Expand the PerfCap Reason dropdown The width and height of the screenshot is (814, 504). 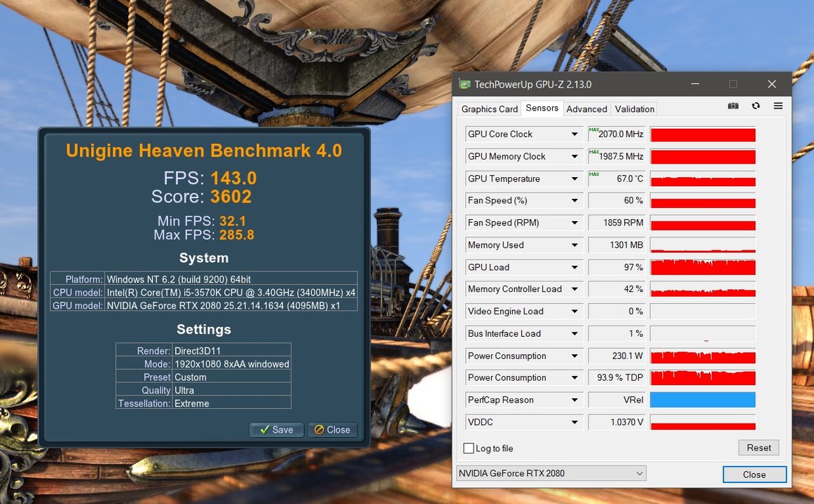pyautogui.click(x=574, y=400)
